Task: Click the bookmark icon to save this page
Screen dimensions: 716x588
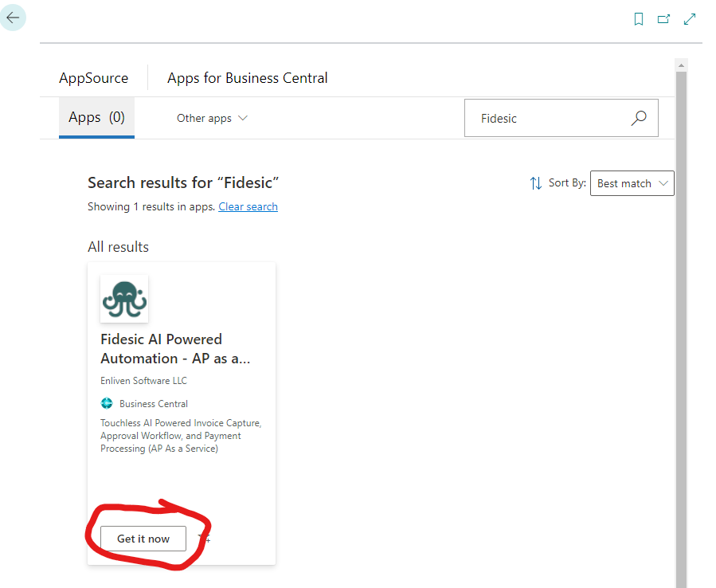Action: (638, 18)
